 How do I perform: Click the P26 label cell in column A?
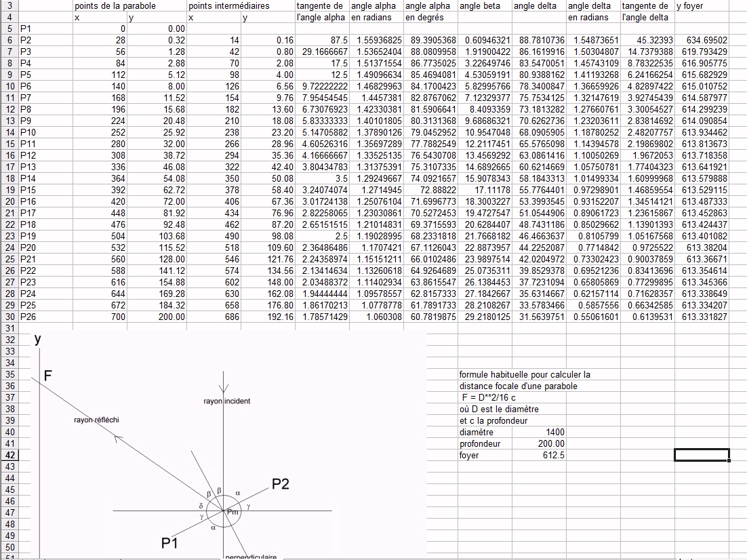(45, 317)
